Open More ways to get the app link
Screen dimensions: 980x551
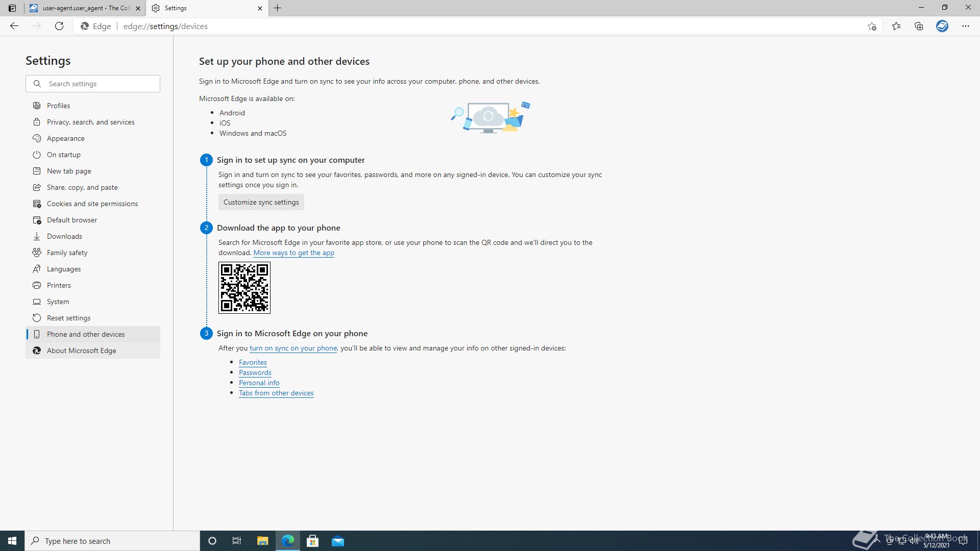tap(293, 253)
